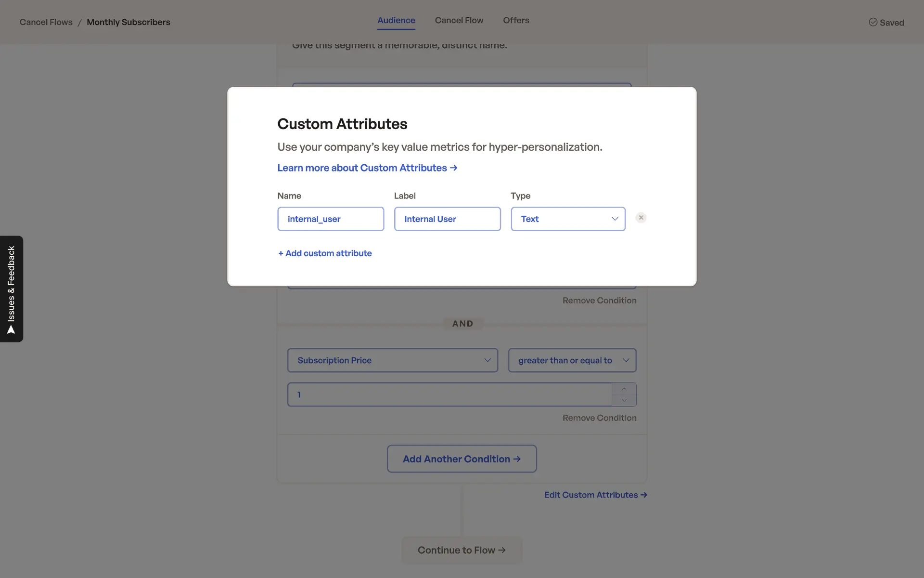Click the Label field with Internal User
The width and height of the screenshot is (924, 578).
coord(447,219)
